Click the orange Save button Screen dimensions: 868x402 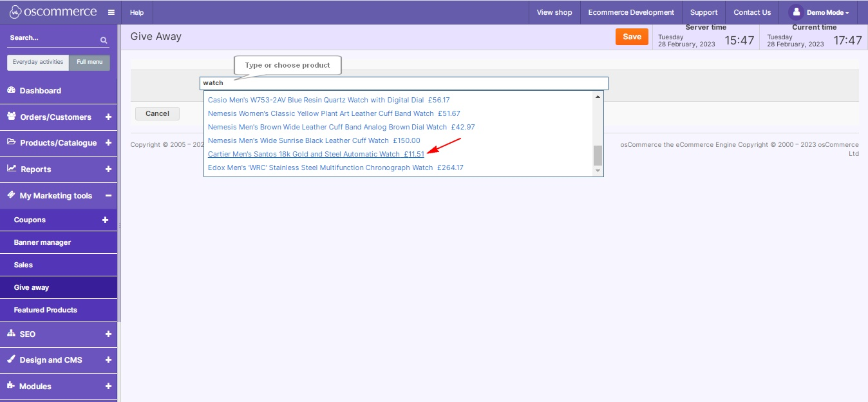[x=632, y=37]
